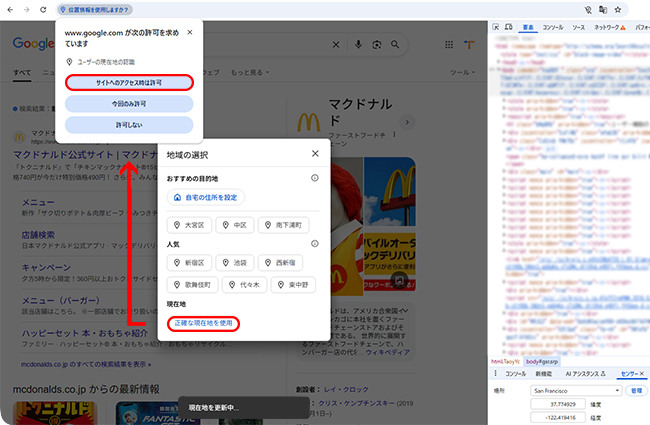This screenshot has width=650, height=425.
Task: Open the translate page icon
Action: pos(603,10)
